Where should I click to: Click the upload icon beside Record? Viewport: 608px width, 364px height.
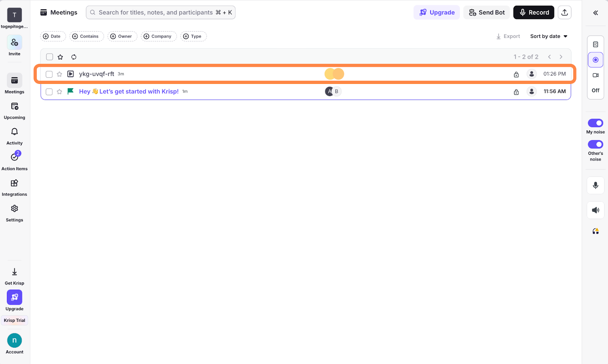pyautogui.click(x=564, y=13)
